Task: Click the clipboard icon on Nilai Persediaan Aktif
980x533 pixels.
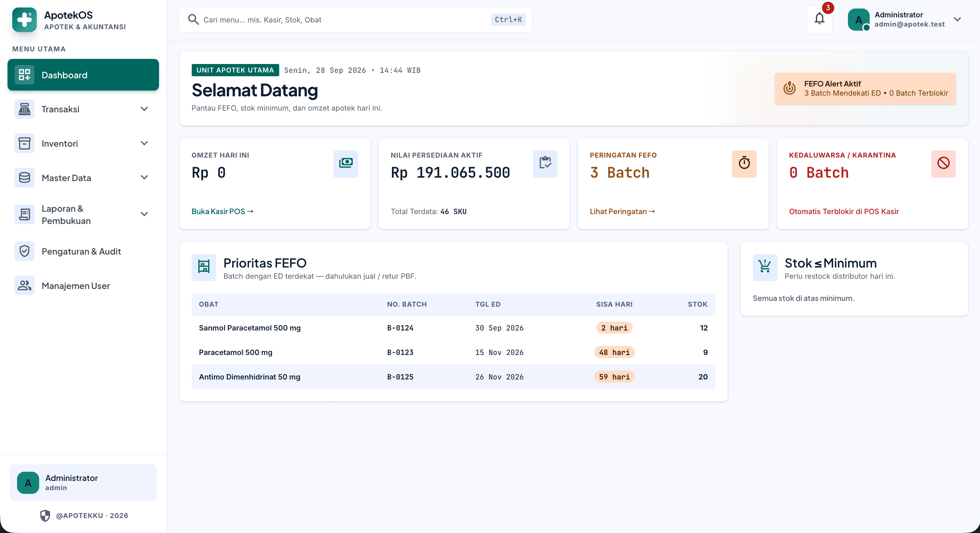Action: (545, 164)
